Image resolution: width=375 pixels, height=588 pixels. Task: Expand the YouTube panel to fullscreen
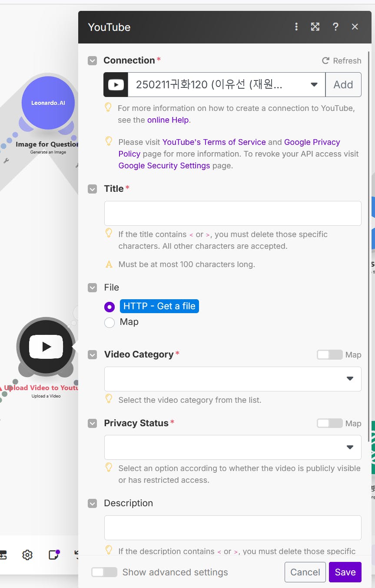315,27
